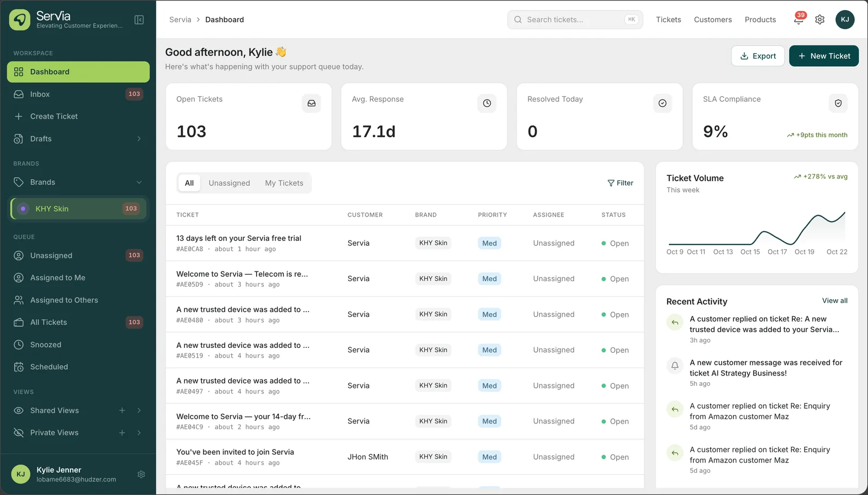Image resolution: width=868 pixels, height=495 pixels.
Task: Click Servia breadcrumb link
Action: coord(180,20)
